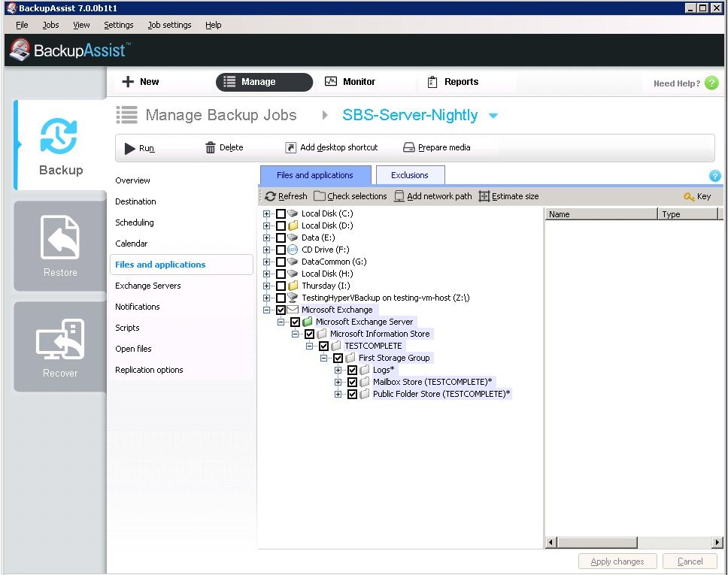
Task: Click the Add network path icon
Action: (x=399, y=196)
